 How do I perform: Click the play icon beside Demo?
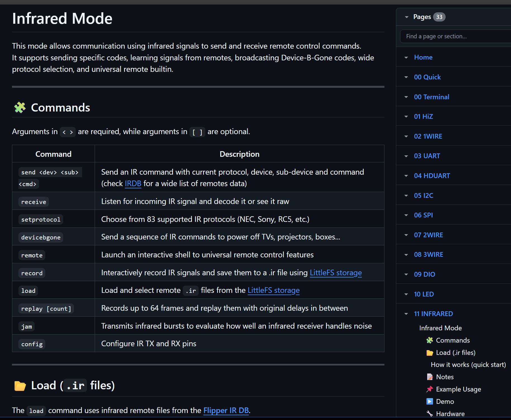tap(429, 402)
